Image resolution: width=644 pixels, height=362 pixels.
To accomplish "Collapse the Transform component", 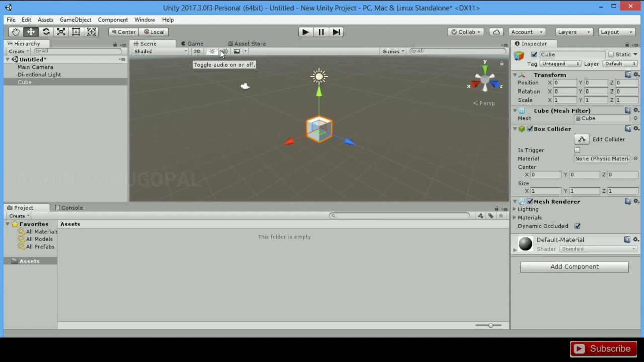I will tap(515, 75).
